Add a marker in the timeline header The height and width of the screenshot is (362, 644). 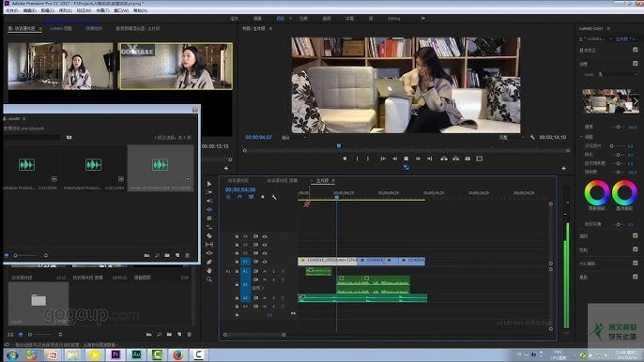coord(263,197)
